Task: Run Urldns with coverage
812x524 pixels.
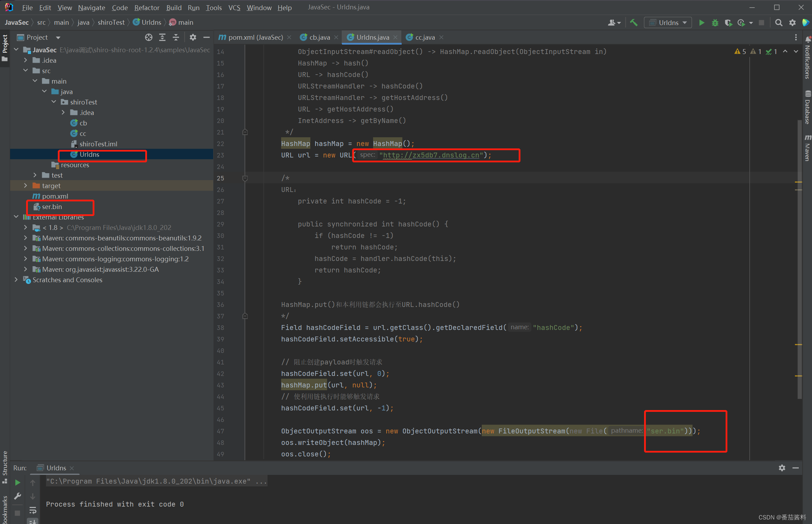Action: (728, 23)
